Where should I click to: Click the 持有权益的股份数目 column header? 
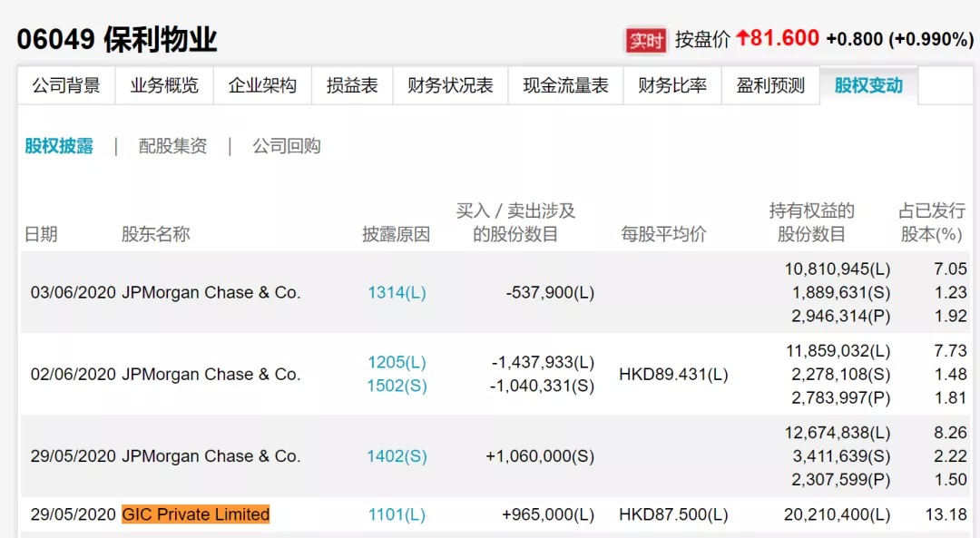pyautogui.click(x=811, y=222)
